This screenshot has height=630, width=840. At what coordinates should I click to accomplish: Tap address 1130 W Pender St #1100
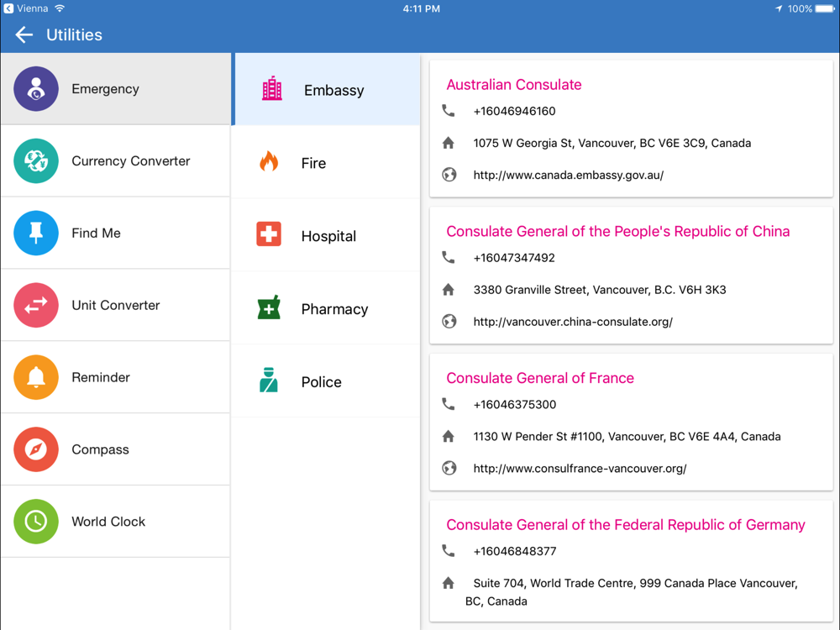click(627, 437)
